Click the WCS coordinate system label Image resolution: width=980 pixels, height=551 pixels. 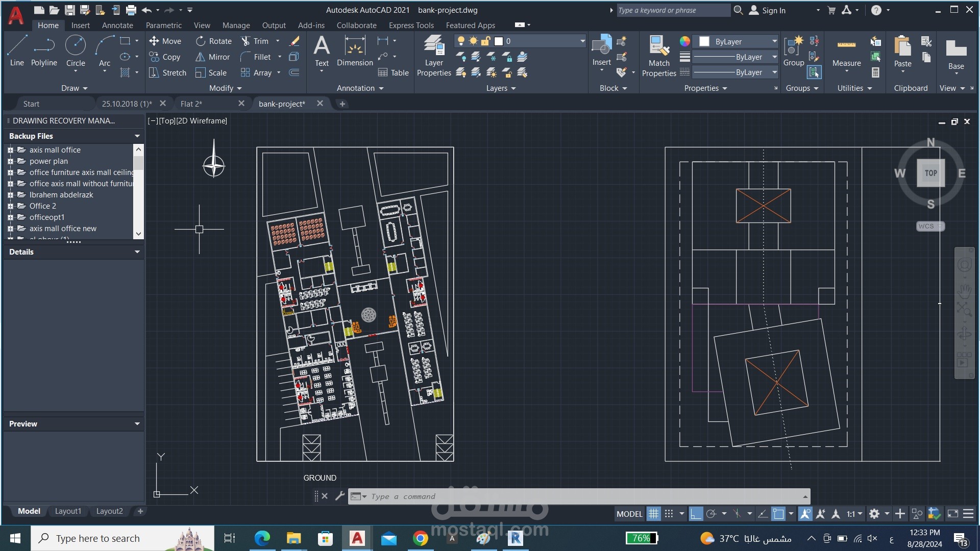pyautogui.click(x=929, y=226)
